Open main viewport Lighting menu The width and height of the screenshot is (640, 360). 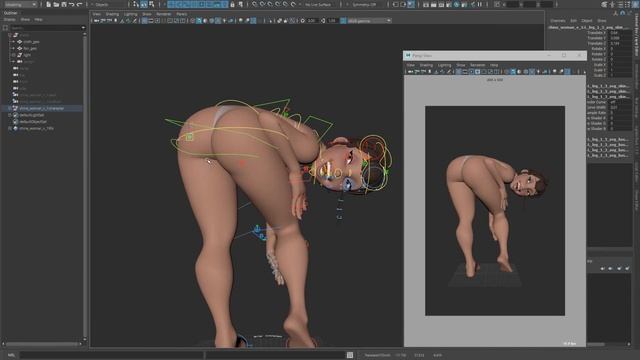(131, 14)
